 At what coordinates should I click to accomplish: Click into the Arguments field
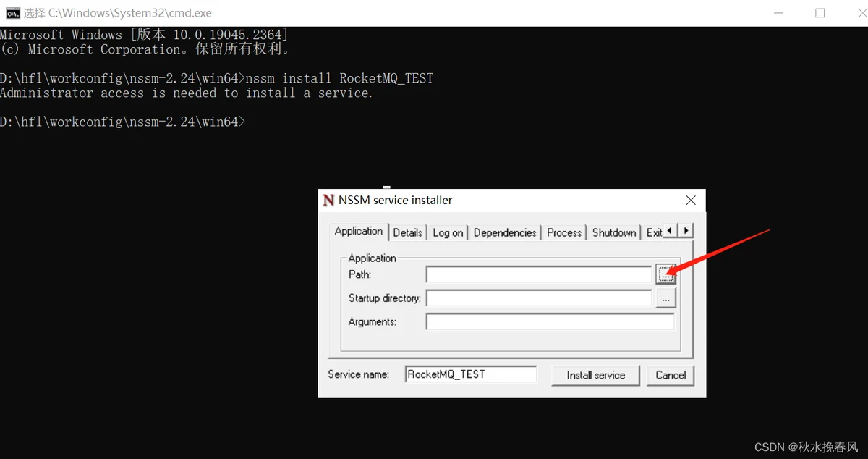tap(550, 321)
